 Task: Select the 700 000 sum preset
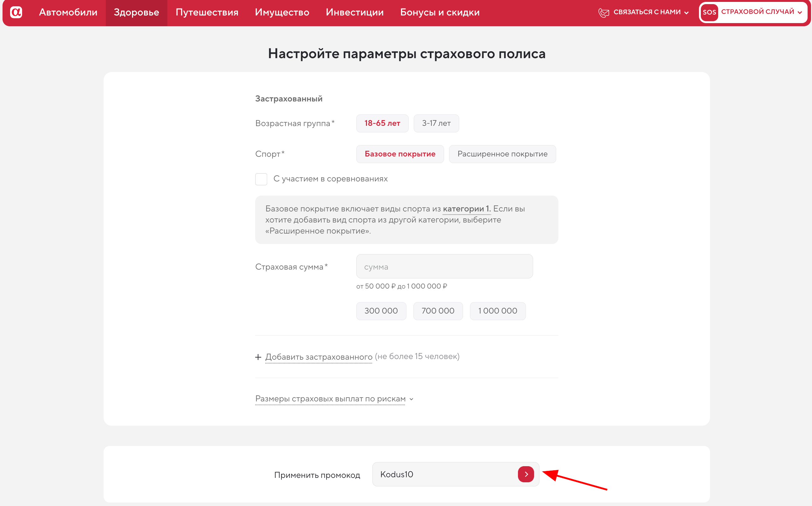coord(438,311)
